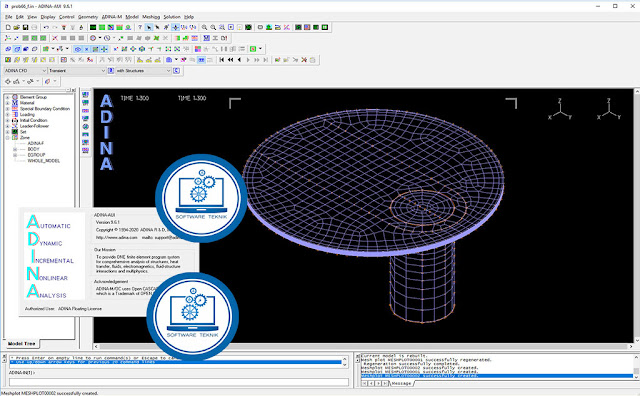Jump to first solution with skip-to-start button

tap(222, 60)
